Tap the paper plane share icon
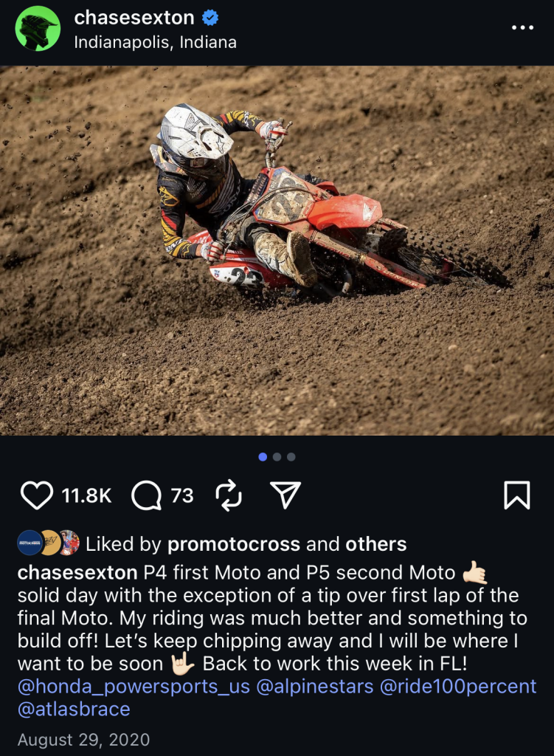The height and width of the screenshot is (756, 554). [x=285, y=495]
